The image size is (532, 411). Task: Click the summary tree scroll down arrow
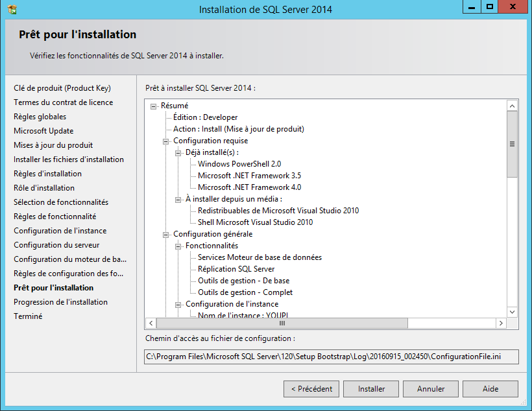[512, 312]
